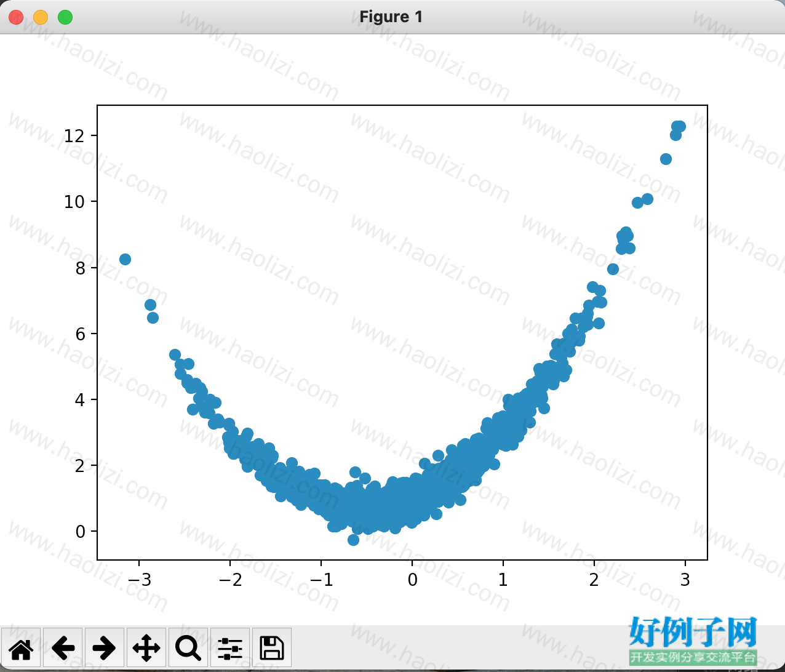Image resolution: width=785 pixels, height=672 pixels.
Task: Click the leftmost scatter point near y=8
Action: click(x=125, y=259)
